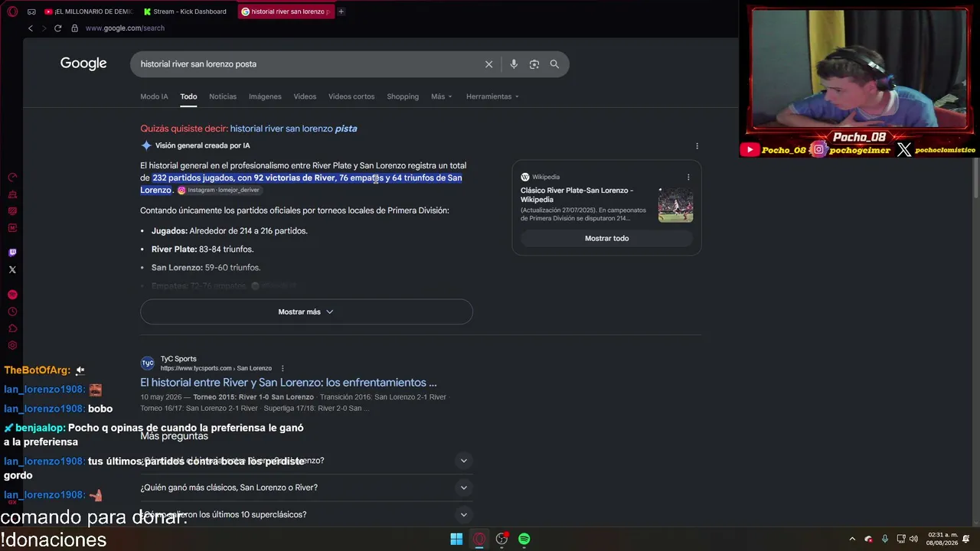The height and width of the screenshot is (551, 980).
Task: Clear the Google search query
Action: [x=488, y=64]
